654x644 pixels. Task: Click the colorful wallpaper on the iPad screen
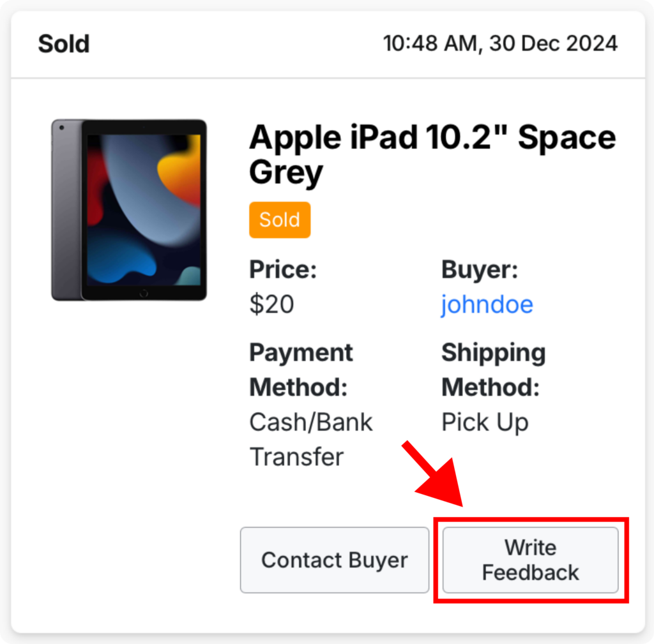[144, 209]
